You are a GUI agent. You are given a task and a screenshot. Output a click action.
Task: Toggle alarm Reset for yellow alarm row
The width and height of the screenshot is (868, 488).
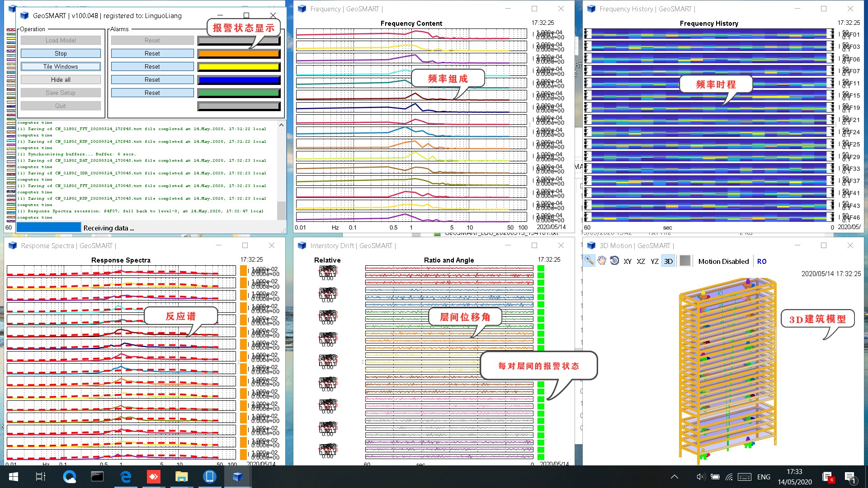(151, 66)
